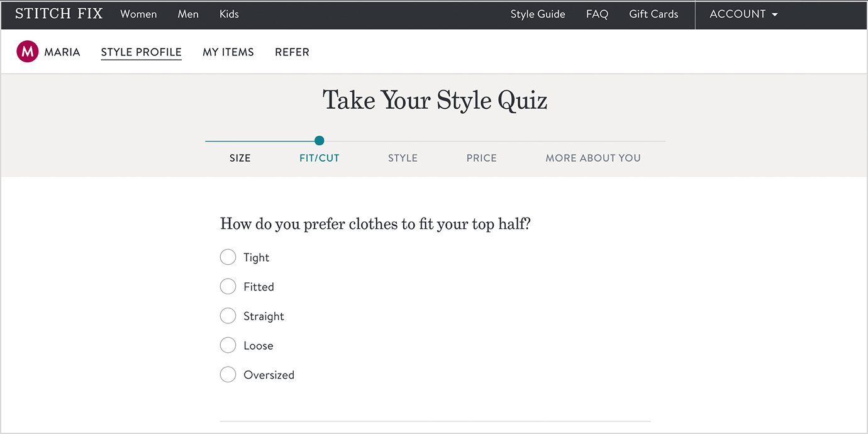Viewport: 868px width, 434px height.
Task: Go to the Refer tab
Action: [292, 52]
